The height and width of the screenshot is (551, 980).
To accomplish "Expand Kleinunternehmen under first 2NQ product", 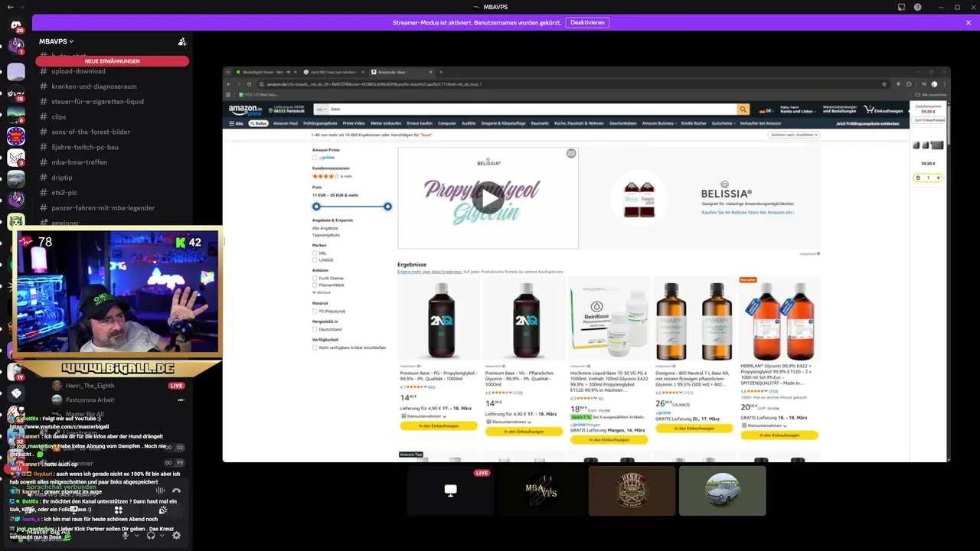I will click(423, 416).
